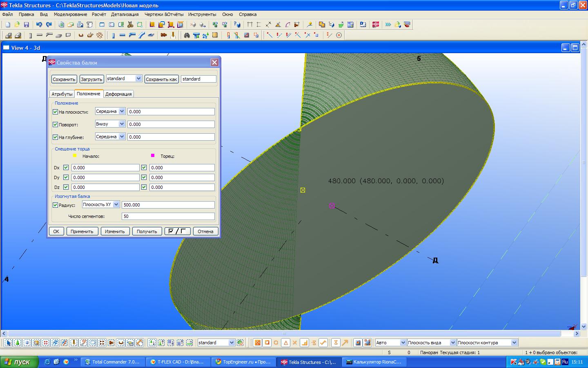Image resolution: width=588 pixels, height=368 pixels.
Task: Click the binoculars find icon
Action: [187, 35]
